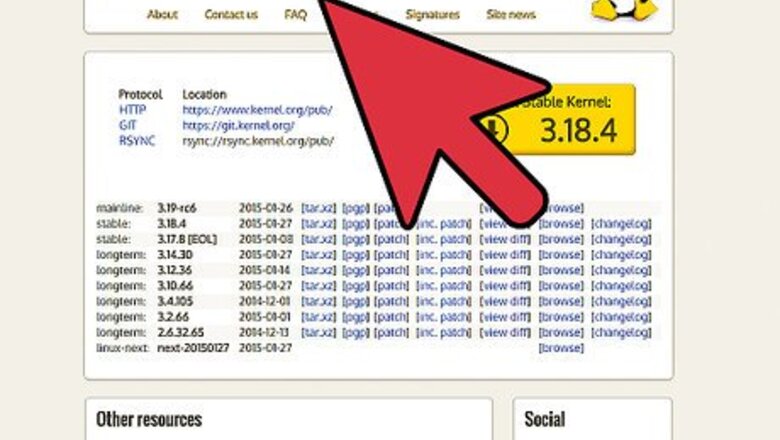Viewport: 780px width, 440px height.
Task: Open the https://www.kernel.org/pub/ location link
Action: tap(257, 109)
